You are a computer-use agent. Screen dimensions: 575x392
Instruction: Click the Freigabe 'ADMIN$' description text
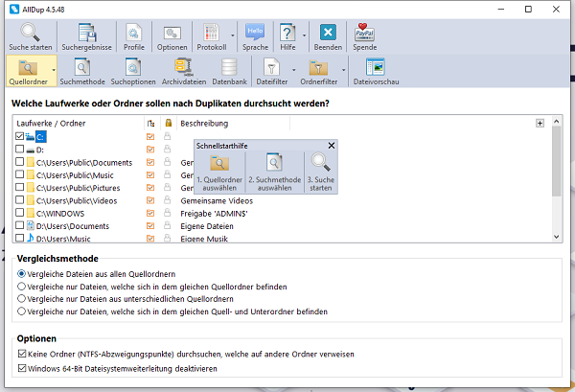click(214, 214)
